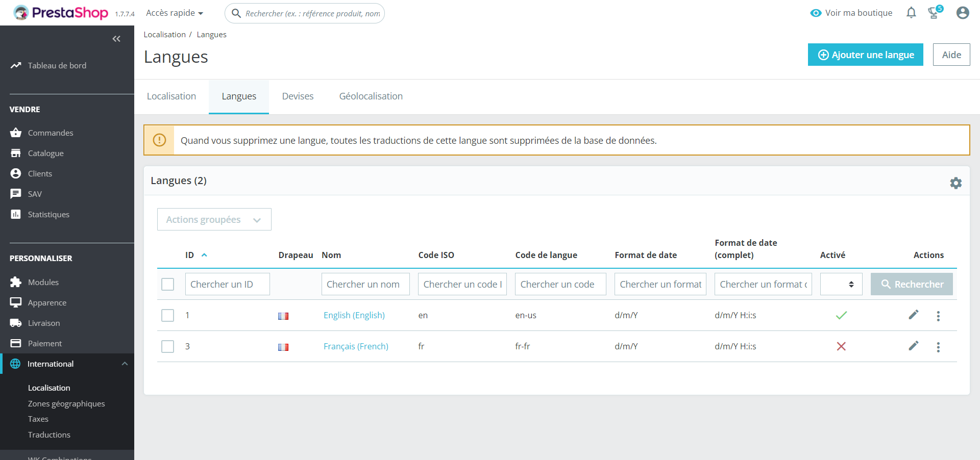Image resolution: width=980 pixels, height=460 pixels.
Task: Click the Ajouter une langue button
Action: (x=865, y=55)
